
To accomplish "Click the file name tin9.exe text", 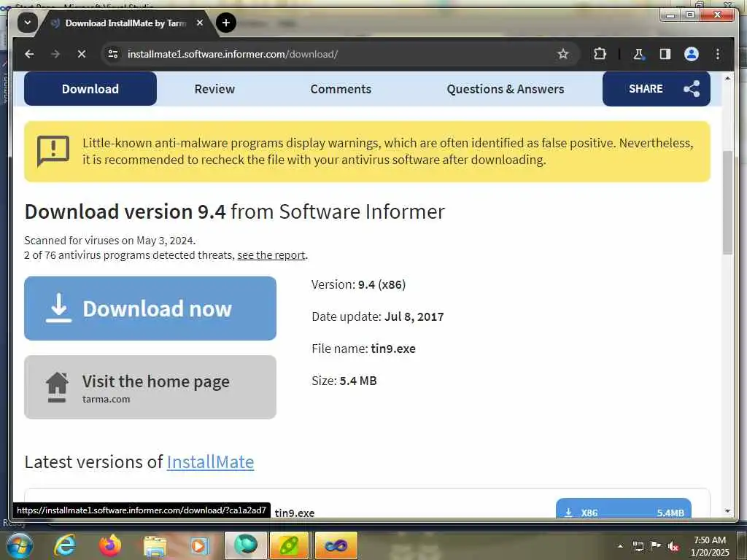I will 393,349.
